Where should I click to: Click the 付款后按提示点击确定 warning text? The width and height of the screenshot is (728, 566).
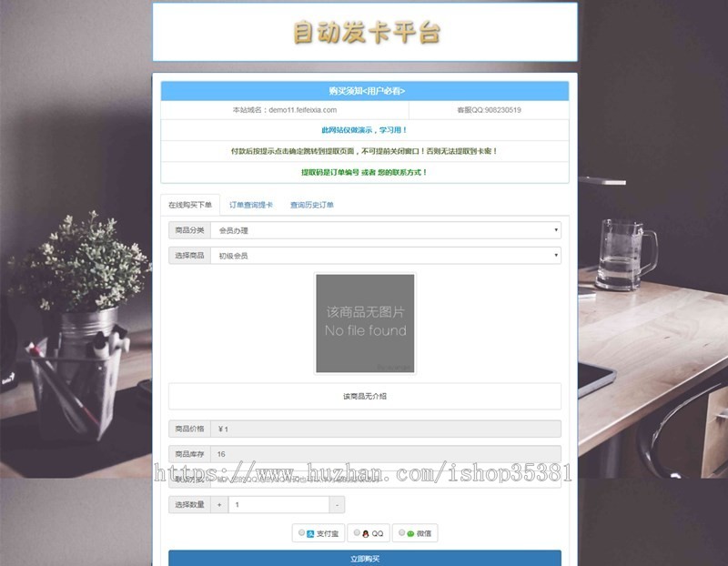tap(365, 151)
